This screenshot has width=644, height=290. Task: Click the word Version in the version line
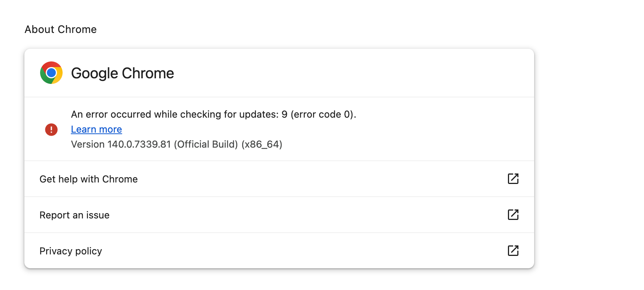click(x=88, y=144)
